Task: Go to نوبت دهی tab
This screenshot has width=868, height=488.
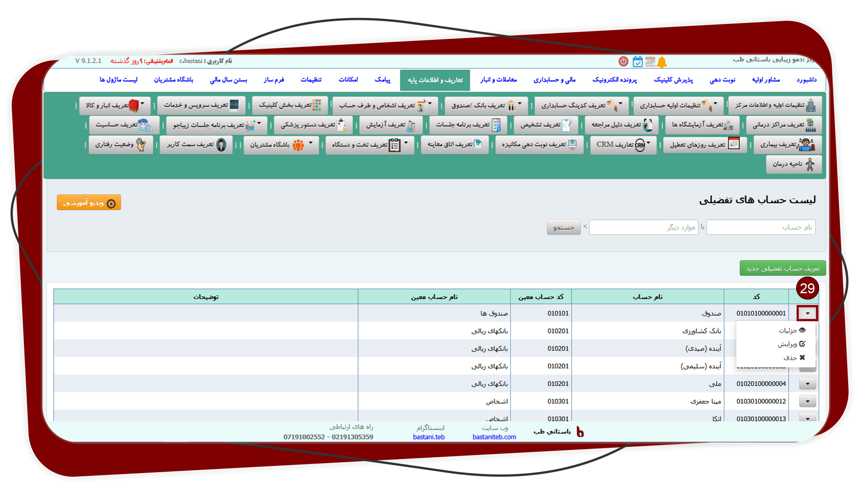Action: point(722,80)
